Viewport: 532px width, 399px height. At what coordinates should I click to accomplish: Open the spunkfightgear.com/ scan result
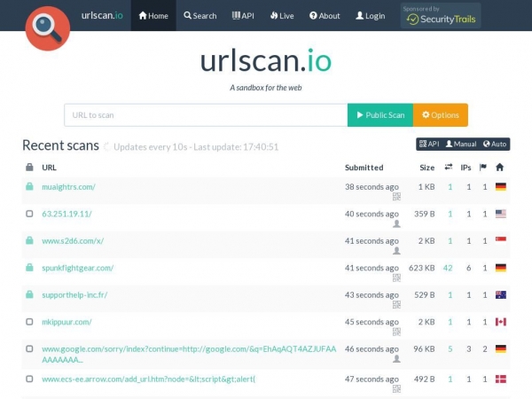coord(78,268)
